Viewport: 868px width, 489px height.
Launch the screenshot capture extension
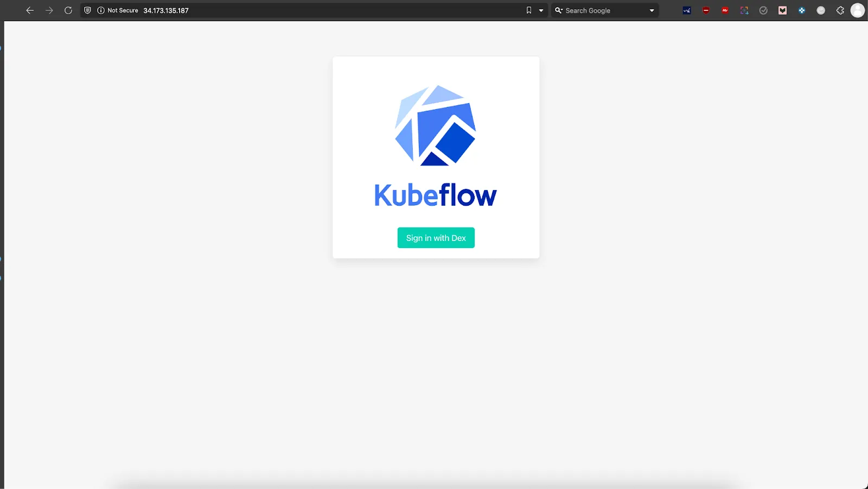click(744, 10)
